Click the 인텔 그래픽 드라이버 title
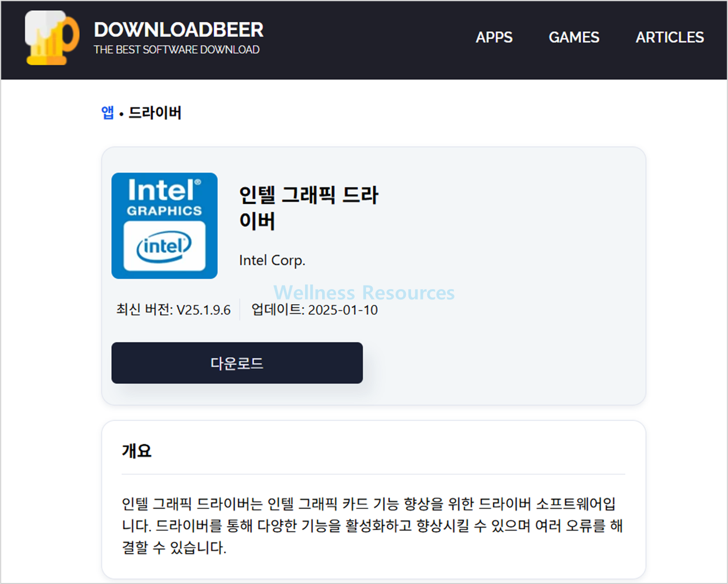 tap(308, 207)
